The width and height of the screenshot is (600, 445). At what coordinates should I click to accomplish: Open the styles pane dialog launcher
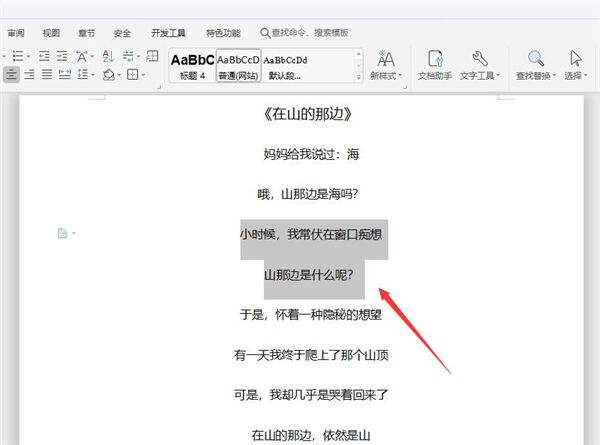click(x=404, y=87)
